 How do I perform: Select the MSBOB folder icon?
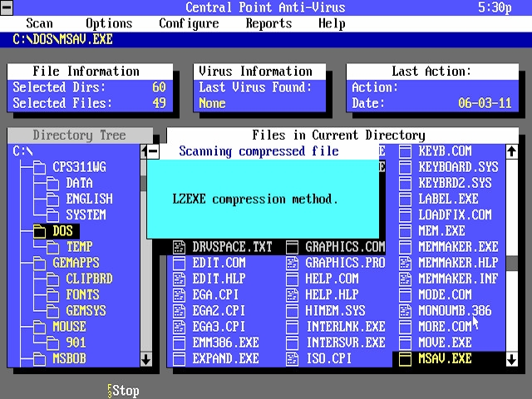click(40, 358)
